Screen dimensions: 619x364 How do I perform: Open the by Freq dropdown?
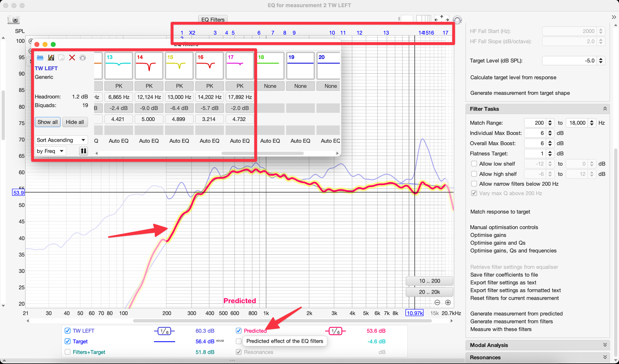click(x=50, y=151)
